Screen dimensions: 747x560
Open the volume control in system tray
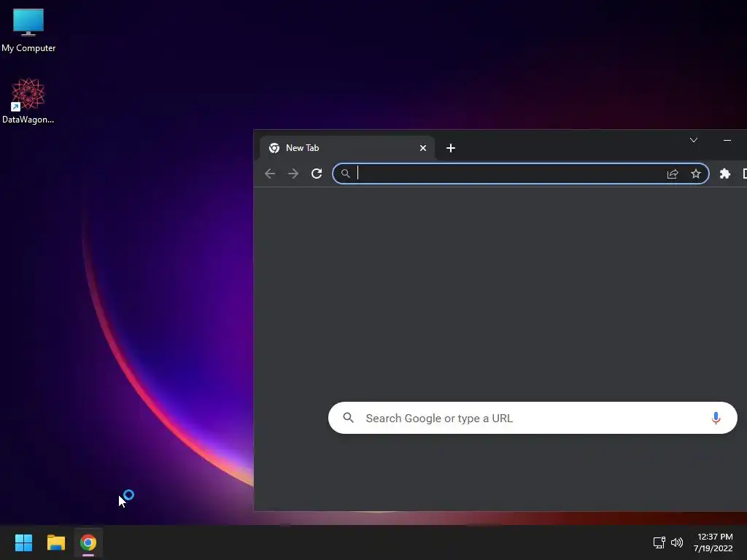click(x=676, y=542)
